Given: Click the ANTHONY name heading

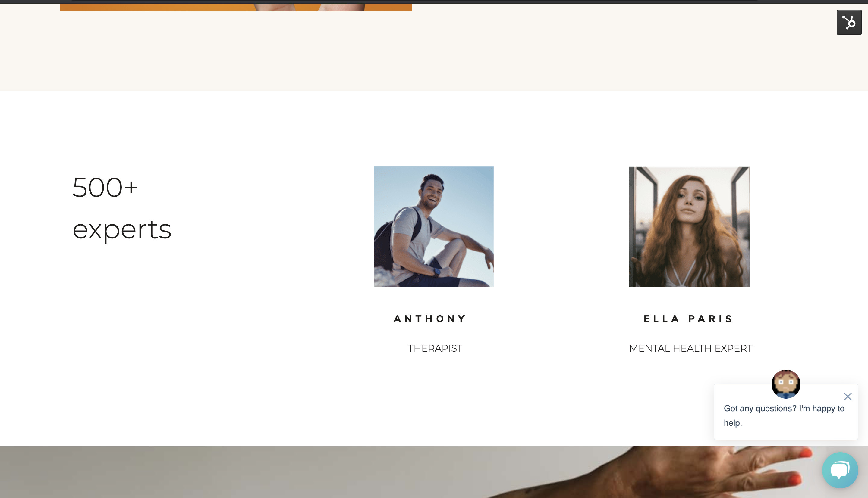Looking at the screenshot, I should tap(430, 319).
